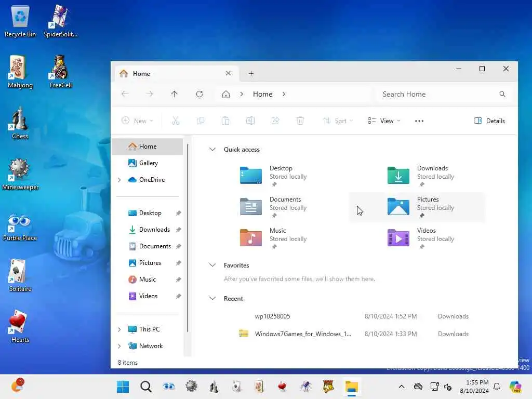Open the Videos folder in Quick access
This screenshot has height=399, width=532.
[x=417, y=238]
